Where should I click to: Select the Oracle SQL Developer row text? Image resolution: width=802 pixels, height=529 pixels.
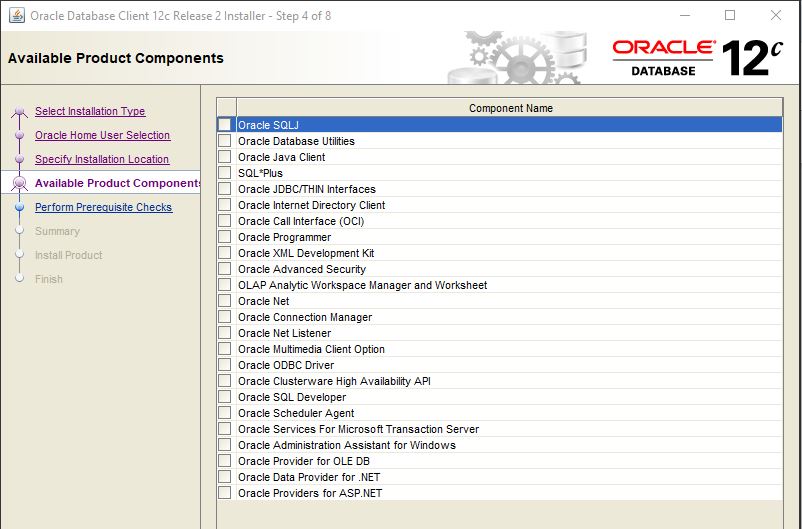[292, 396]
